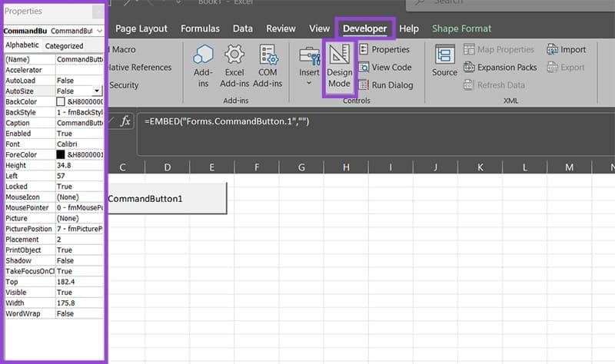Click the ForeColor black color swatch
The width and height of the screenshot is (615, 364).
click(x=61, y=154)
